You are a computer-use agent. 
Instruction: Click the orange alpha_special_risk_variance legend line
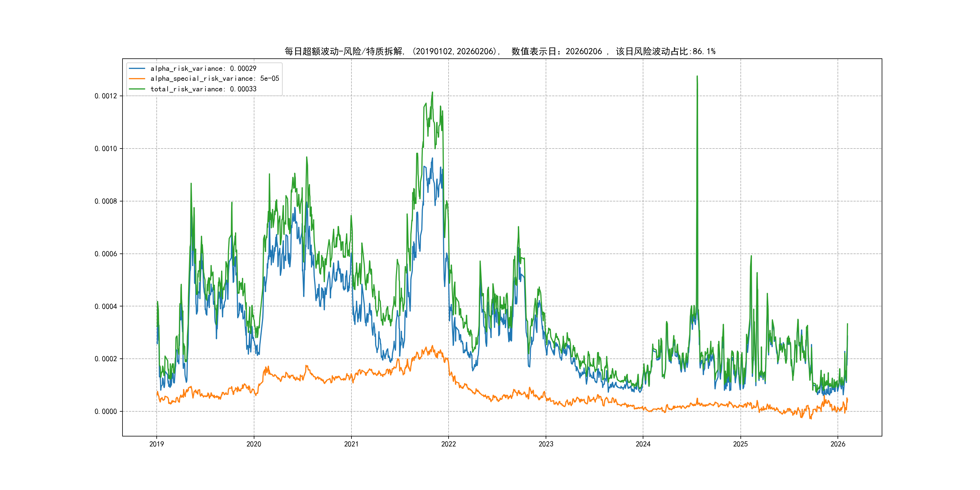tap(137, 79)
